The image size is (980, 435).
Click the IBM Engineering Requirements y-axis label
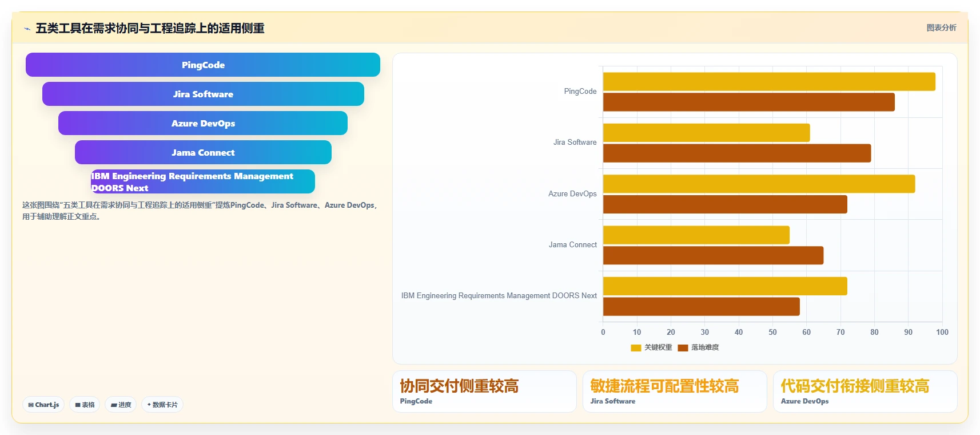click(499, 296)
